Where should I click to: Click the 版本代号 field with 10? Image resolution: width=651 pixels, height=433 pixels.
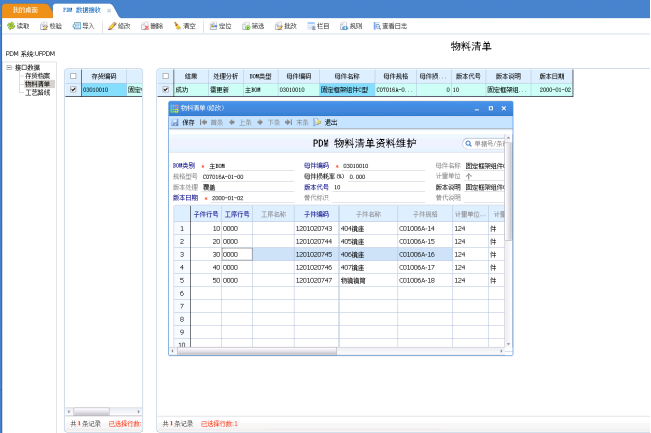click(378, 188)
